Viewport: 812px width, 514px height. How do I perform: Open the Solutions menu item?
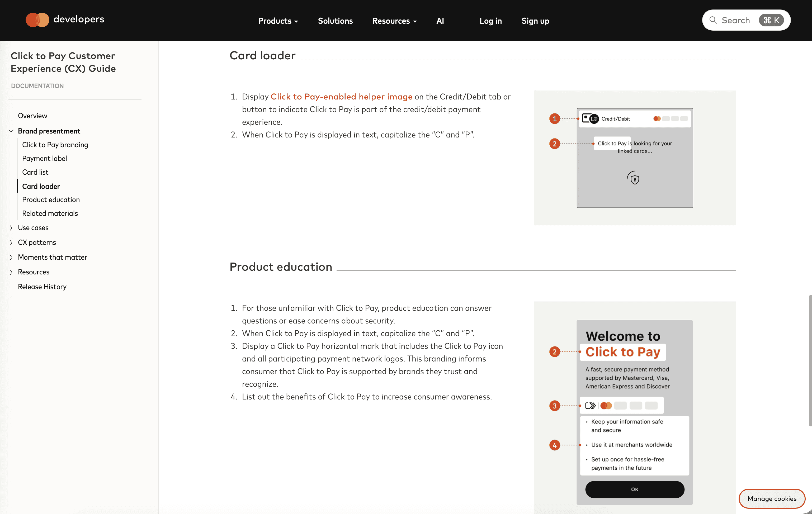(x=335, y=21)
